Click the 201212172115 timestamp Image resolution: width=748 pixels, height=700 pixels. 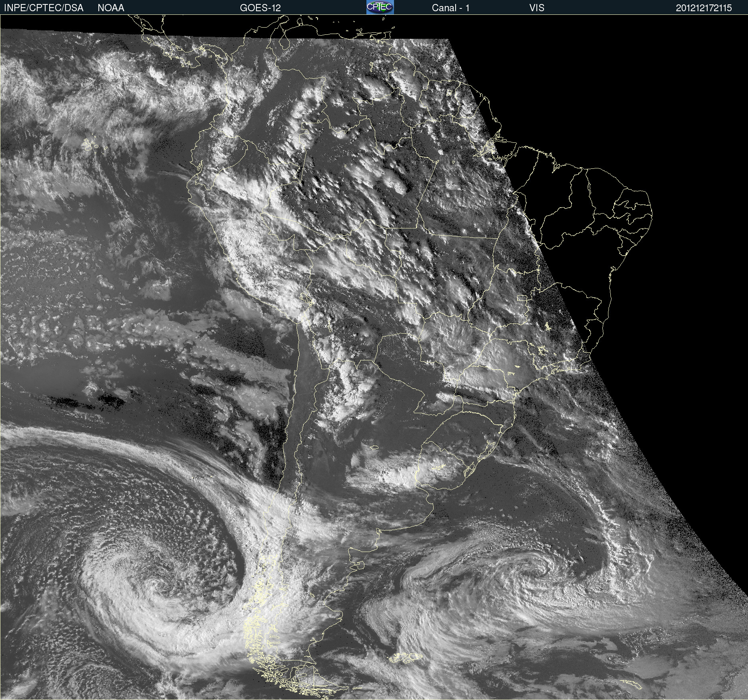pyautogui.click(x=704, y=8)
